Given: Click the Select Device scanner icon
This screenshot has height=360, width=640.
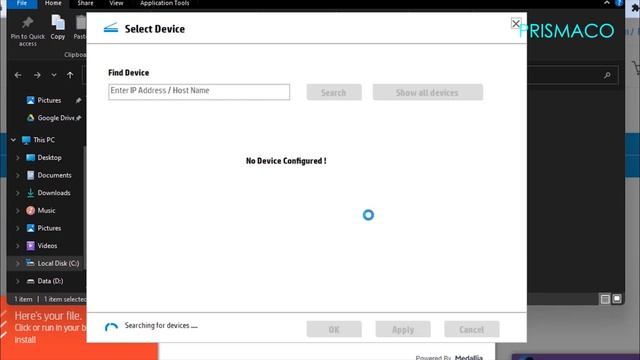Looking at the screenshot, I should 111,28.
